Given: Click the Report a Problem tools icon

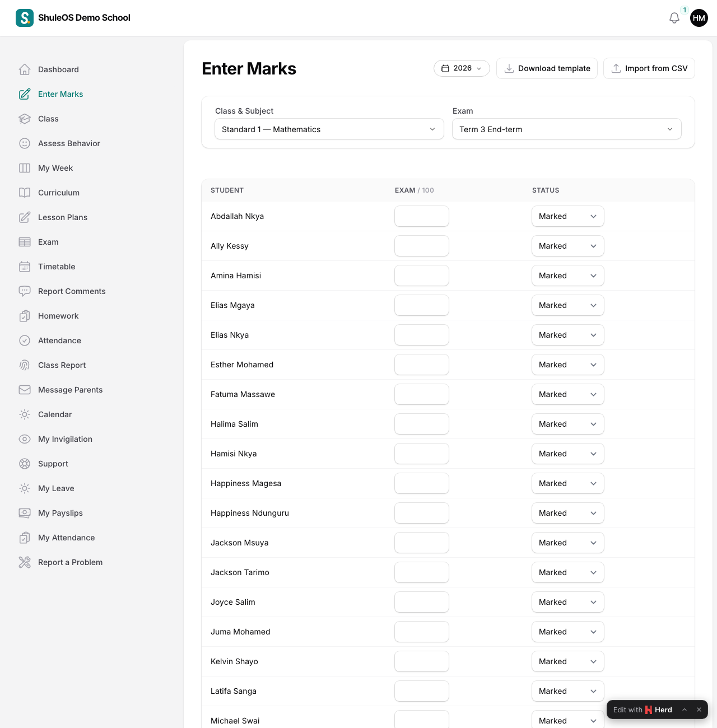Looking at the screenshot, I should (x=25, y=562).
